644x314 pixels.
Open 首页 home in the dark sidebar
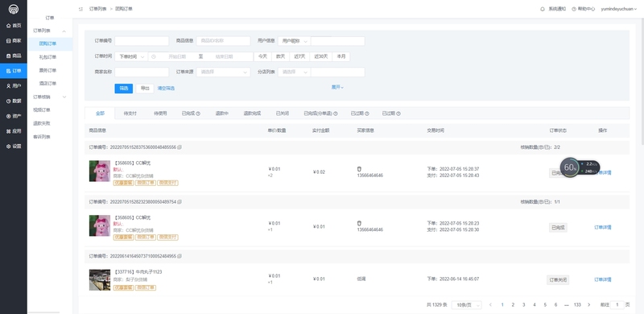(14, 26)
